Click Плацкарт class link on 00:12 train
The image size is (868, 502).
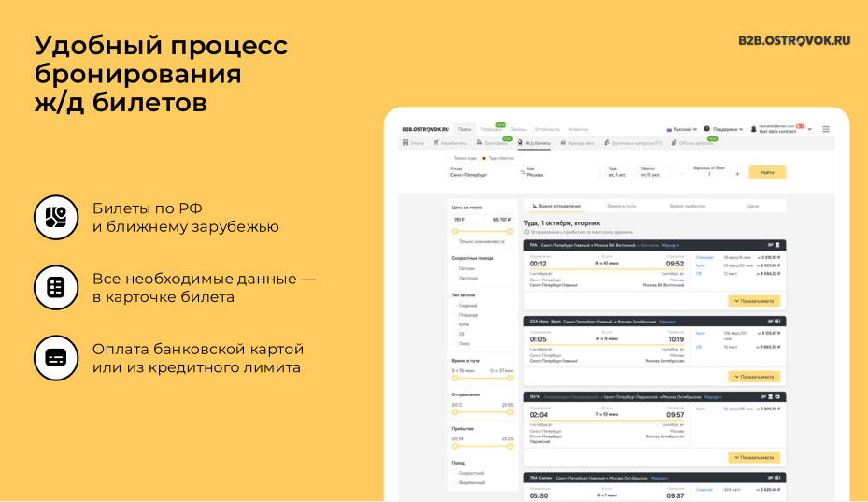click(704, 258)
